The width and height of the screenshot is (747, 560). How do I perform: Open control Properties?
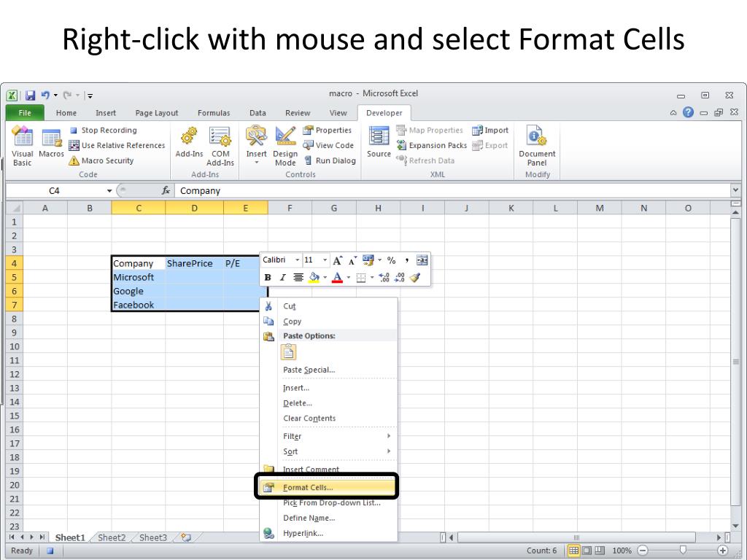point(328,130)
